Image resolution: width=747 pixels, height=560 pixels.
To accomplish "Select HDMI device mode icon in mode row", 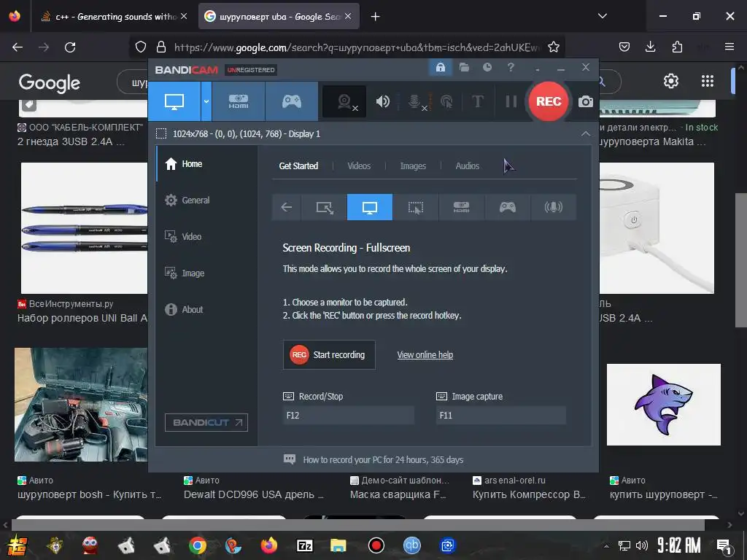I will click(x=461, y=207).
